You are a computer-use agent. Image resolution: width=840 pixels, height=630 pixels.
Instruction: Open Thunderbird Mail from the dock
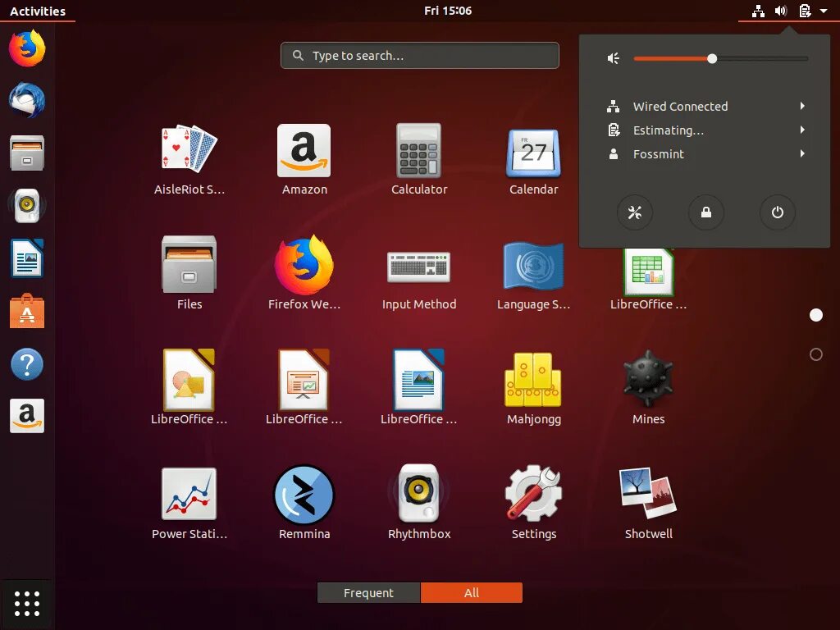[x=27, y=100]
